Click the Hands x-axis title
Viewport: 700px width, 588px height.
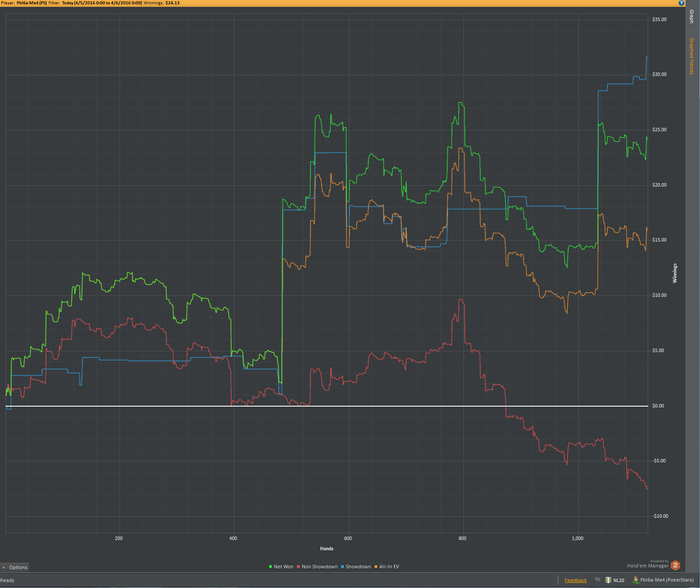coord(327,549)
